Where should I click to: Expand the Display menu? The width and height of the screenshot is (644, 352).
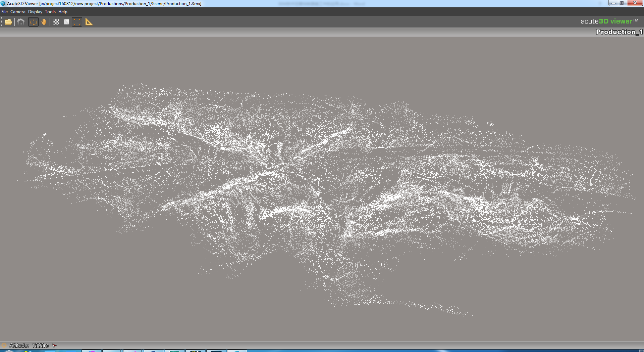click(x=35, y=11)
